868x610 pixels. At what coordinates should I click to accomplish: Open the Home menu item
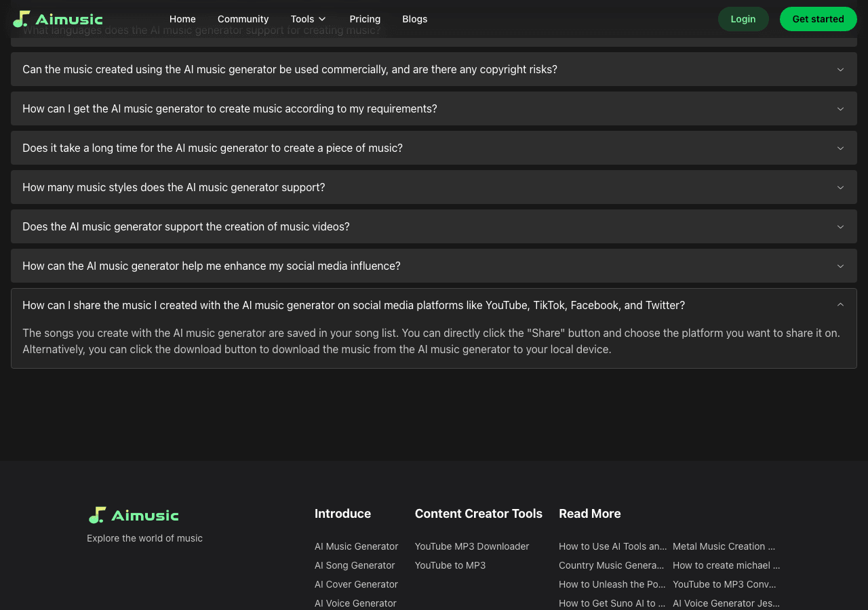[x=182, y=19]
